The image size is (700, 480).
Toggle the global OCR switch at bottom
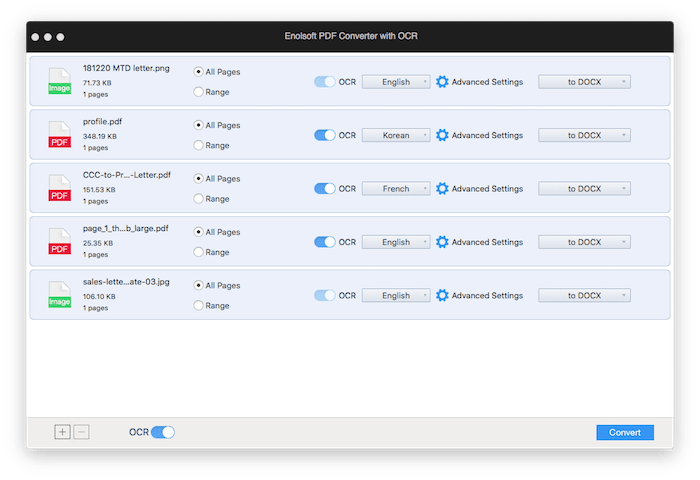[x=162, y=432]
